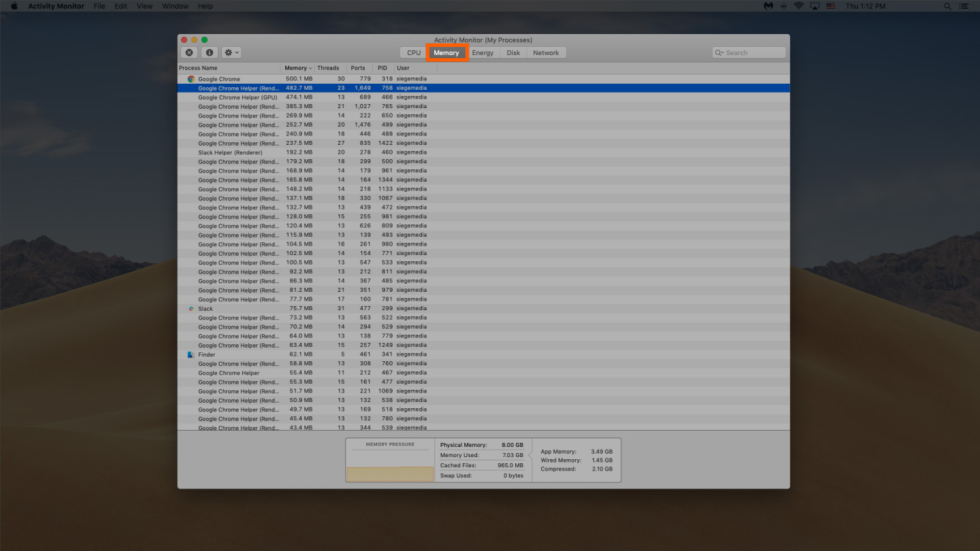The image size is (980, 551).
Task: Sort processes by the Threads column
Action: (328, 68)
